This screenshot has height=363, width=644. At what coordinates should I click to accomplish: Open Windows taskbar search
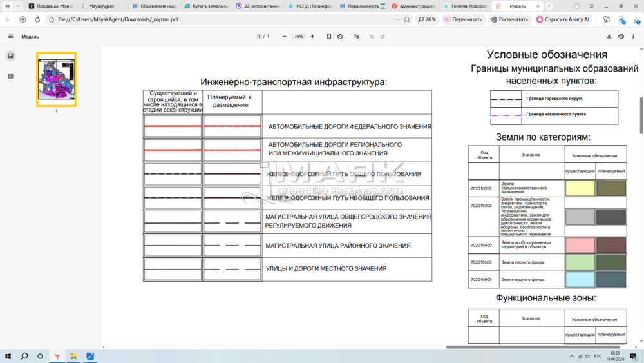24,356
